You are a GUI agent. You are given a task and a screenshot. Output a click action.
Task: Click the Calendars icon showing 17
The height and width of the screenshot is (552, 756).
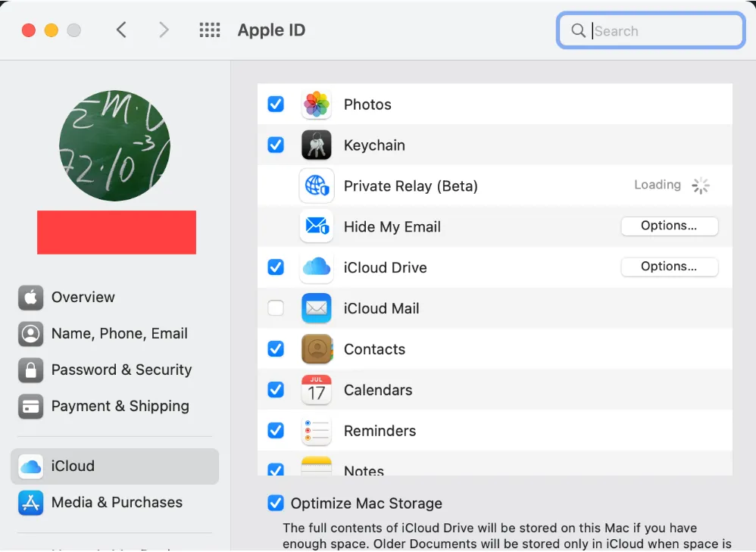click(x=317, y=389)
